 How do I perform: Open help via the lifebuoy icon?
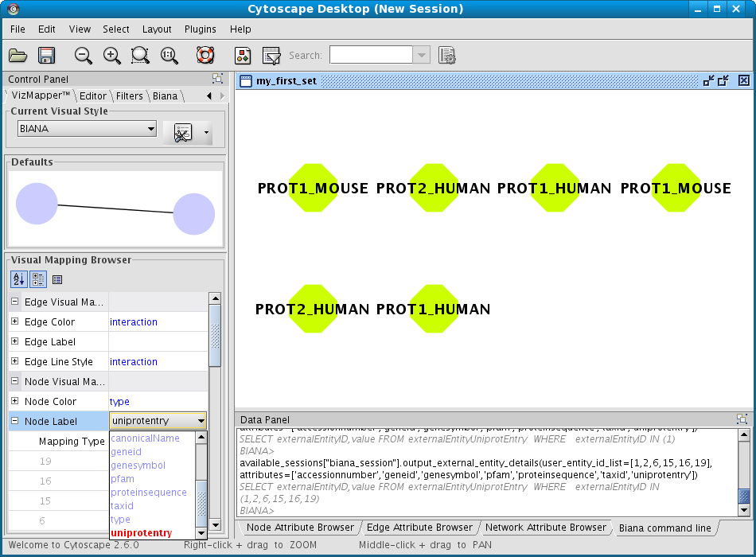205,56
